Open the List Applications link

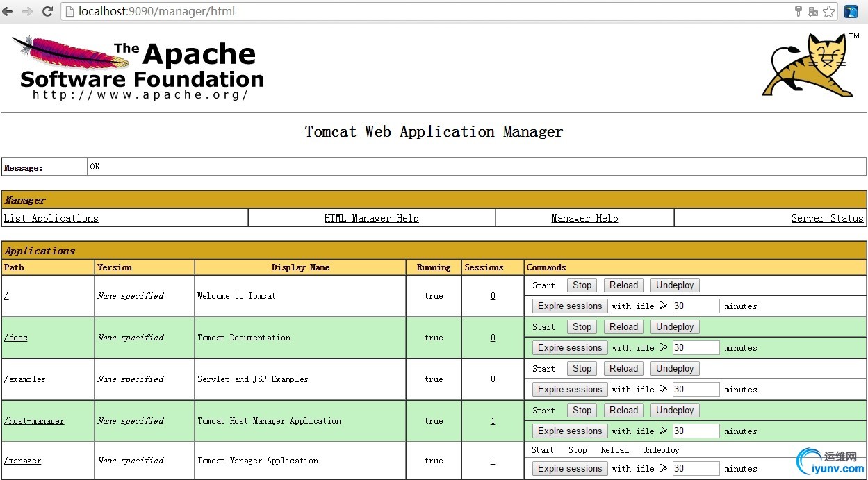coord(51,218)
